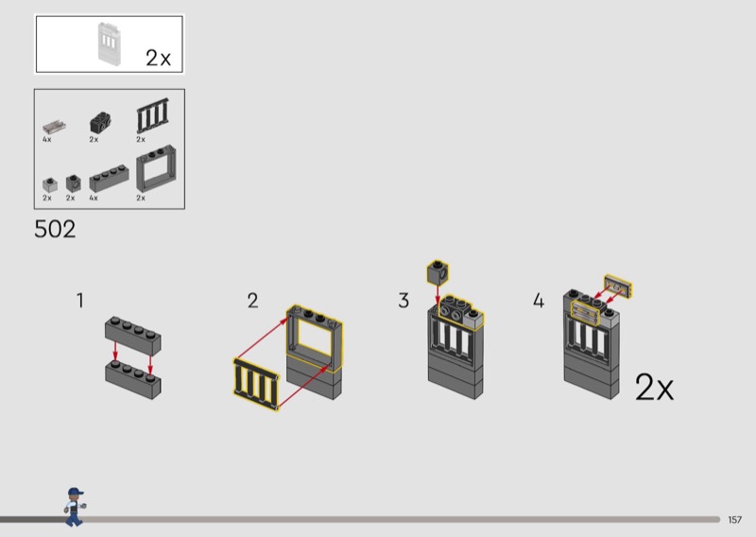This screenshot has width=756, height=537.
Task: Select the dark grey window frame part (2x)
Action: (x=156, y=168)
